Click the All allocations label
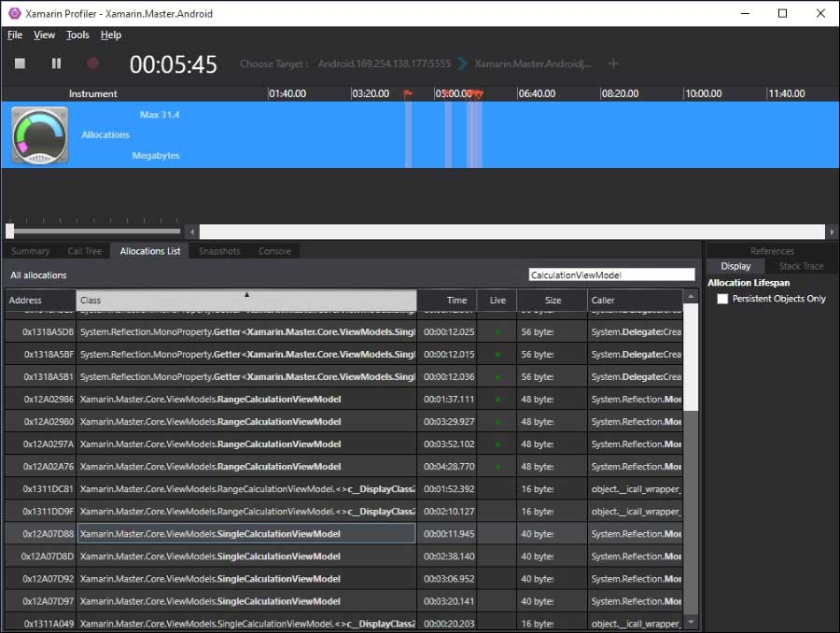 [38, 275]
